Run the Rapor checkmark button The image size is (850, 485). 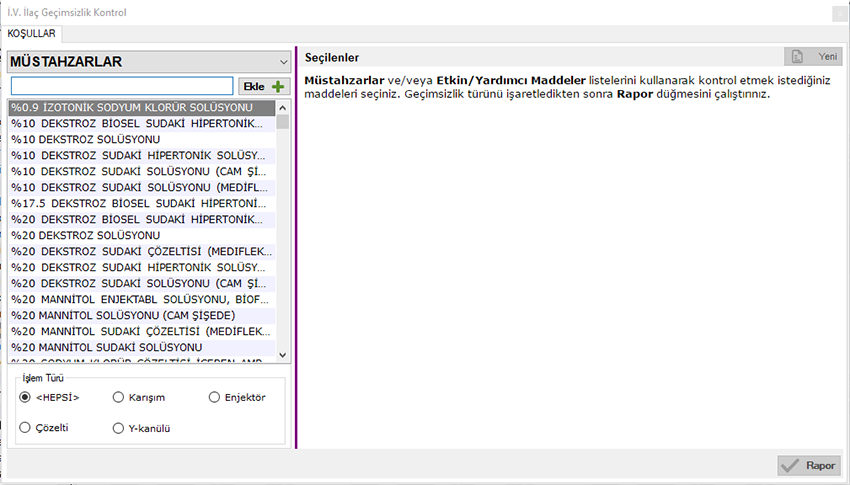tap(809, 465)
